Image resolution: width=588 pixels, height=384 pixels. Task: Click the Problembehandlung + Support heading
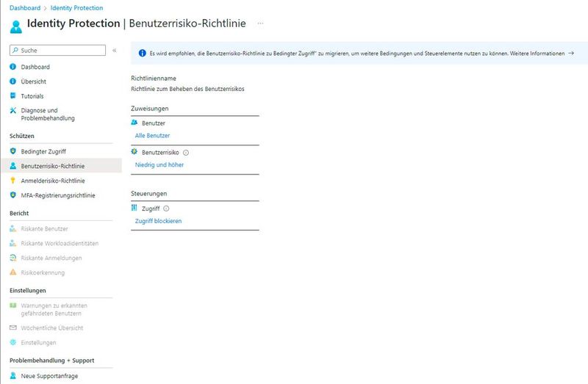(51, 360)
